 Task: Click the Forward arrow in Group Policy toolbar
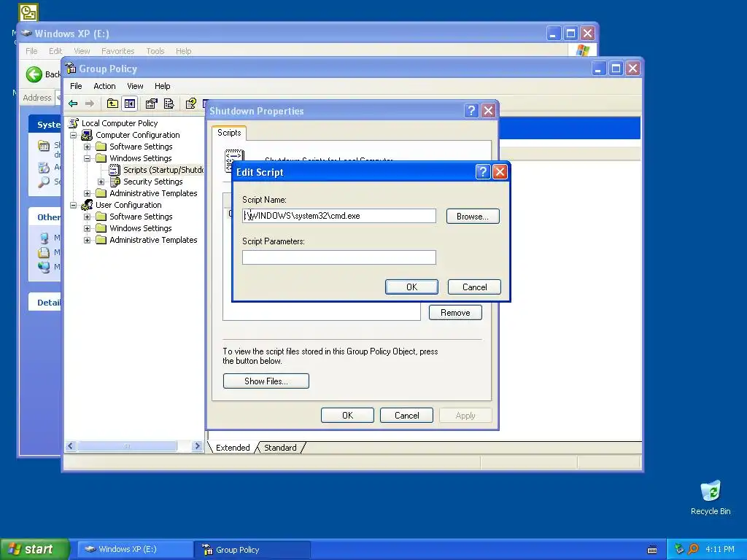pos(89,104)
